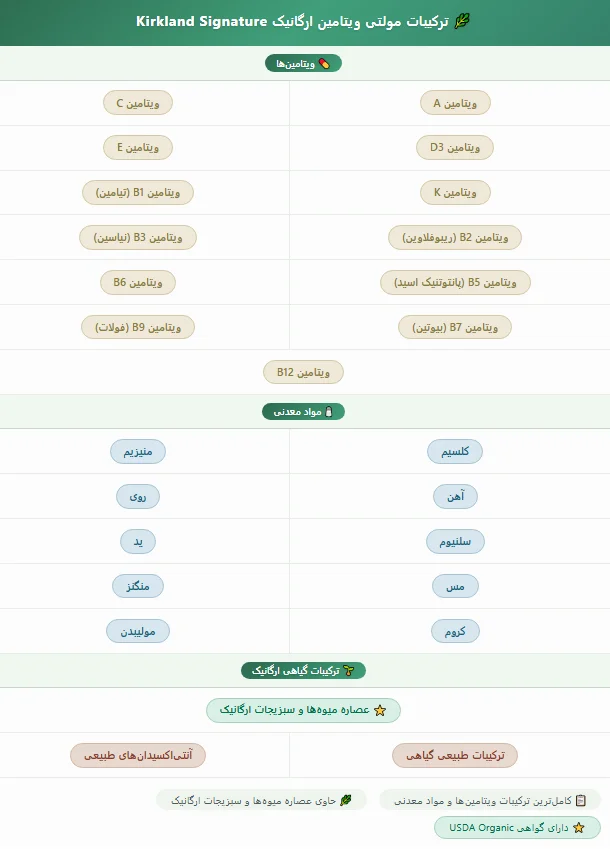Click the clipboard icon in کامل‌ترین ترکیبات tag
The width and height of the screenshot is (610, 849).
[581, 800]
